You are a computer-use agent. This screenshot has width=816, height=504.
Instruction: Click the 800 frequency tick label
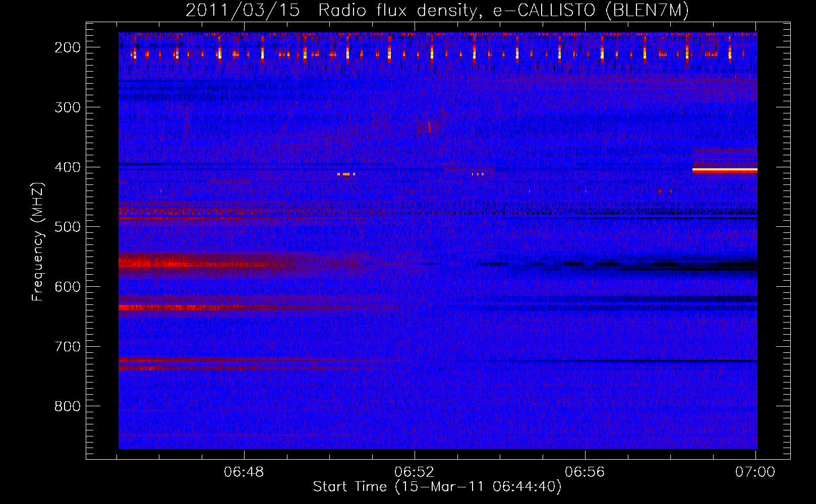[68, 406]
